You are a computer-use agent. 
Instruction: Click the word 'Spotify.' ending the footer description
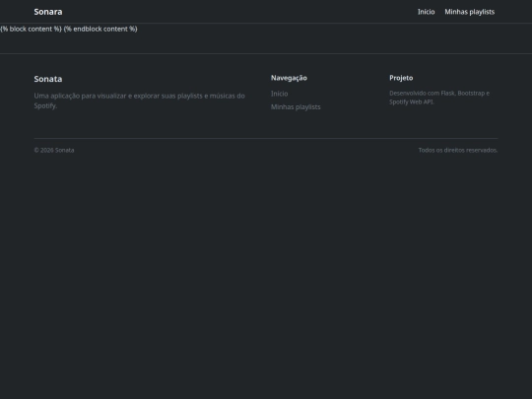tap(45, 105)
